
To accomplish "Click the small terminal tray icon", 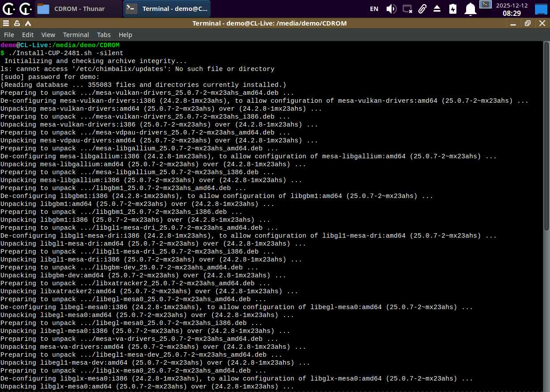I will click(486, 5).
